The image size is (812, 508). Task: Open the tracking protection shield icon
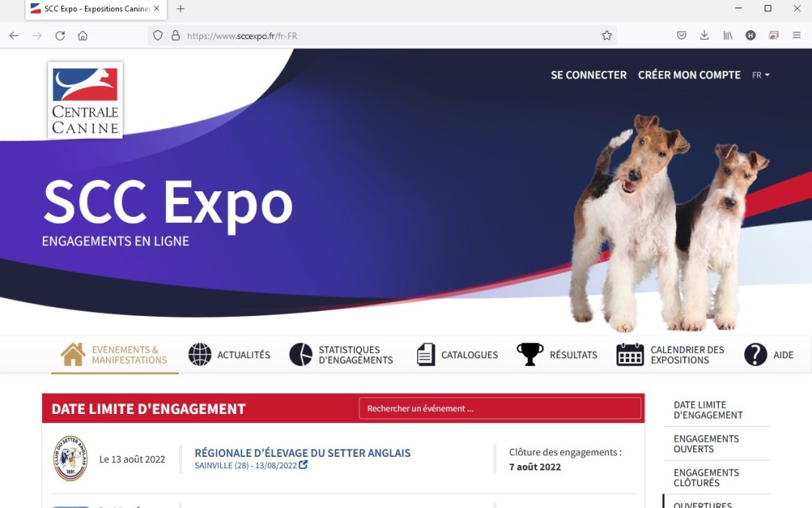(158, 35)
